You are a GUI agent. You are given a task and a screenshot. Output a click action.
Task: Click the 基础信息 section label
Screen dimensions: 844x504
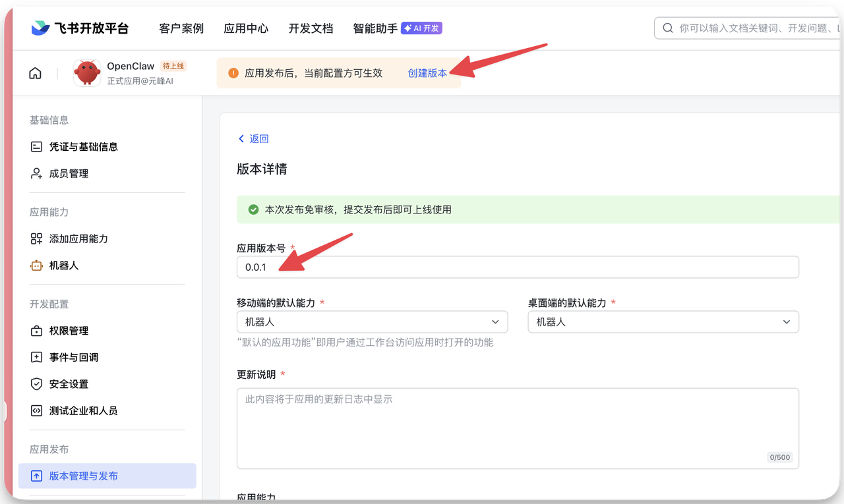coord(49,120)
